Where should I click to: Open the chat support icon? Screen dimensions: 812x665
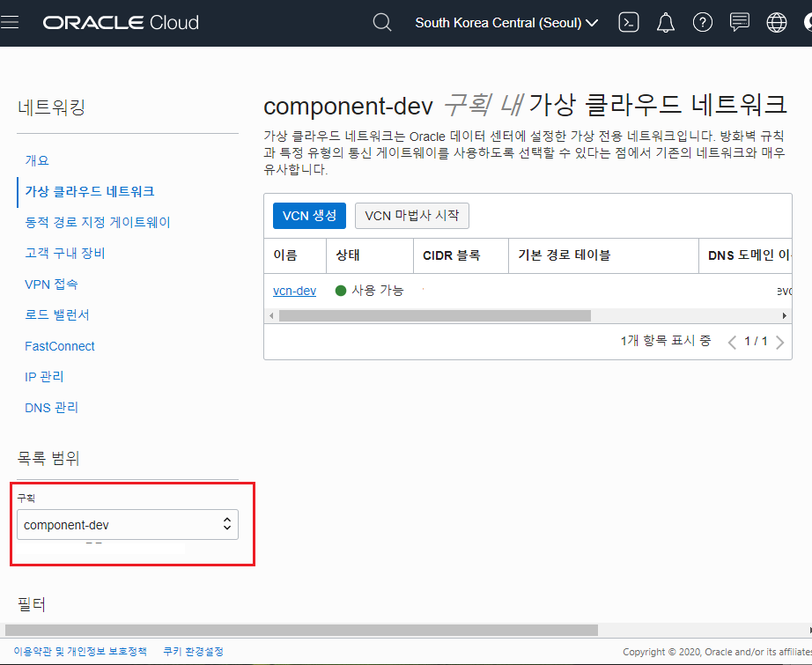click(x=740, y=22)
